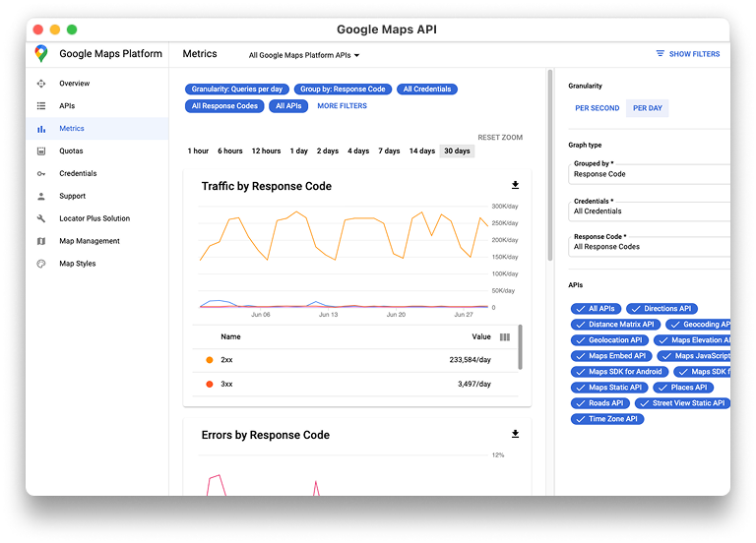Click the Google Maps Platform logo pin

click(41, 53)
